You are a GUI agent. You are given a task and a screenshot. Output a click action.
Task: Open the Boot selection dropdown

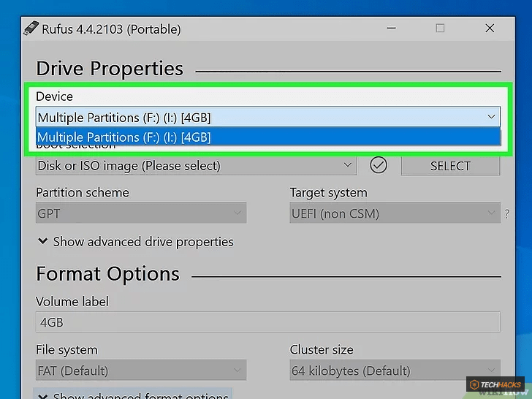[x=196, y=166]
